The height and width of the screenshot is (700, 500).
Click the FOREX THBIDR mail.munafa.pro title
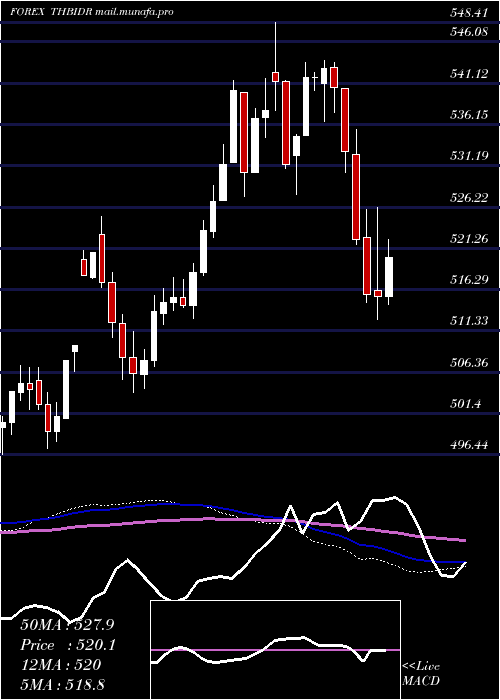[x=92, y=12]
